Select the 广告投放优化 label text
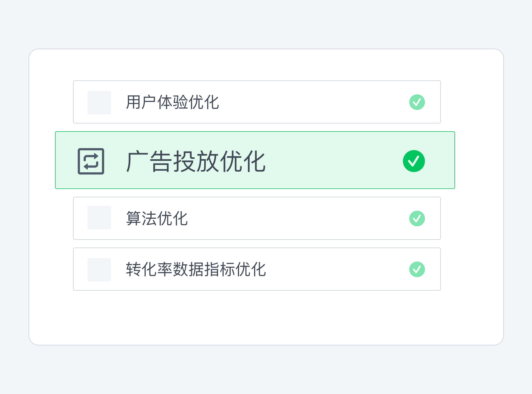The height and width of the screenshot is (394, 532). point(196,161)
